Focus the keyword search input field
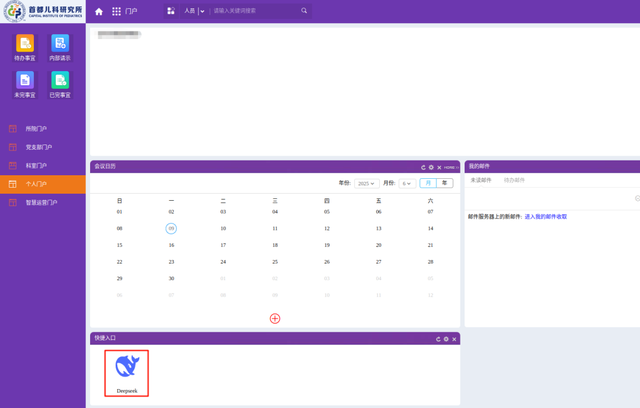The width and height of the screenshot is (640, 408). tap(256, 11)
